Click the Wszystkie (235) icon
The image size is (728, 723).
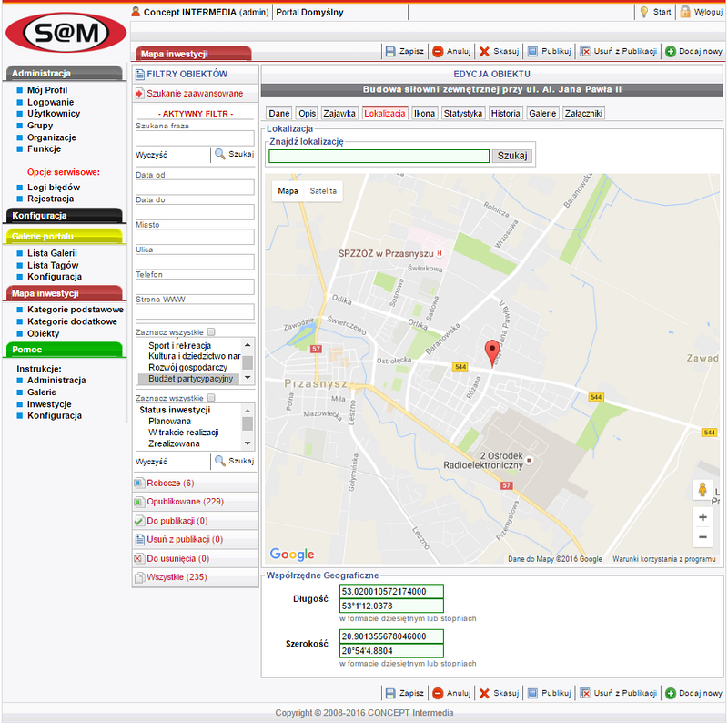point(139,577)
